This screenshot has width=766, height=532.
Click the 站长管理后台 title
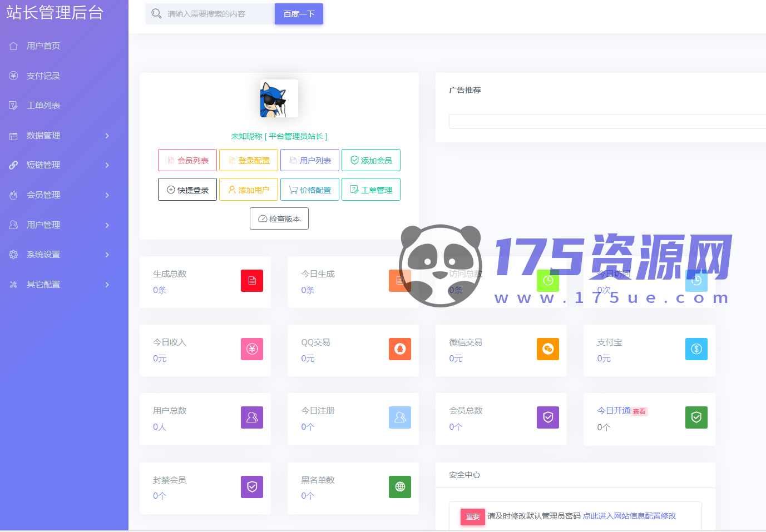tap(55, 12)
